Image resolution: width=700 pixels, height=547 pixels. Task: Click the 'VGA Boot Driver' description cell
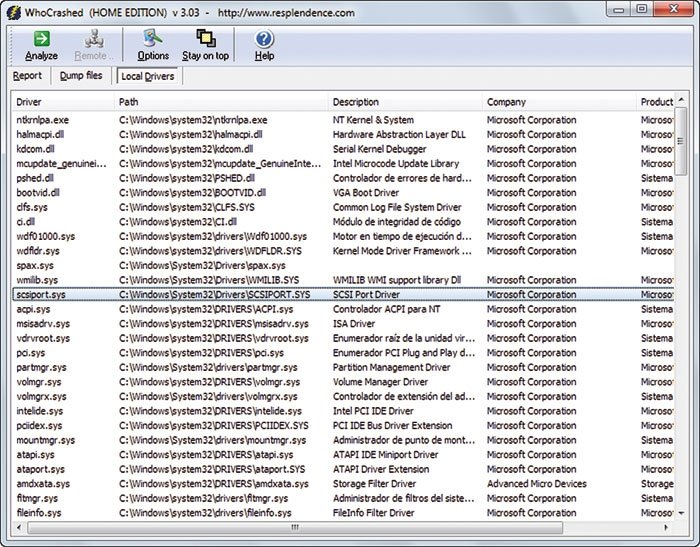click(x=366, y=193)
